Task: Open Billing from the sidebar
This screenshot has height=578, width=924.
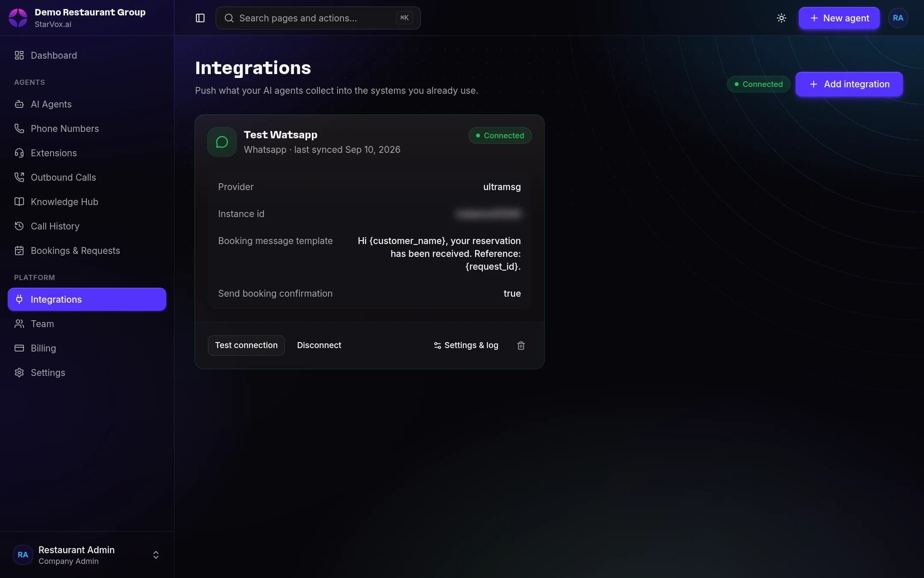Action: [87, 348]
